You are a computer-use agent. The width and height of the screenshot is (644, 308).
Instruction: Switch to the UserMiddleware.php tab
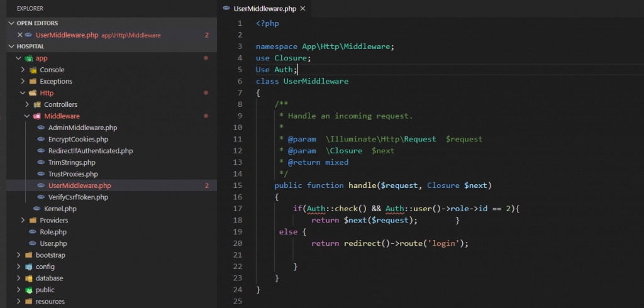264,9
